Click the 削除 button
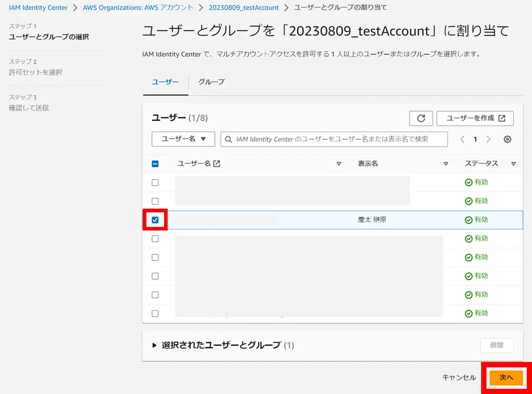 click(497, 345)
